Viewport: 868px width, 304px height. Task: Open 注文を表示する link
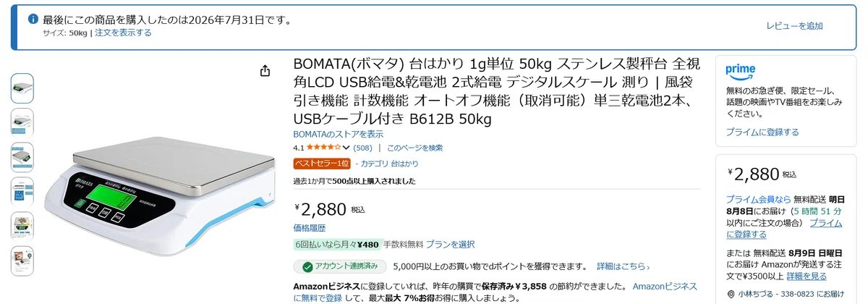(x=123, y=33)
